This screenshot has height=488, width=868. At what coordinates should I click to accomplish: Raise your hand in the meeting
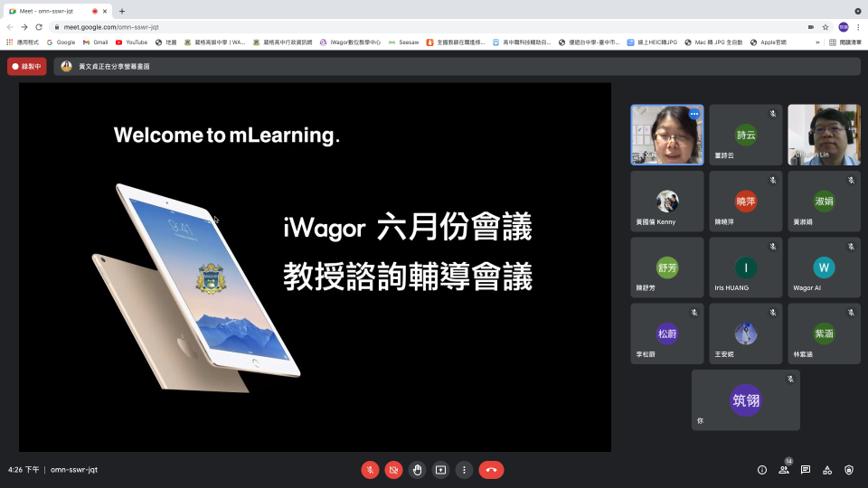(417, 470)
